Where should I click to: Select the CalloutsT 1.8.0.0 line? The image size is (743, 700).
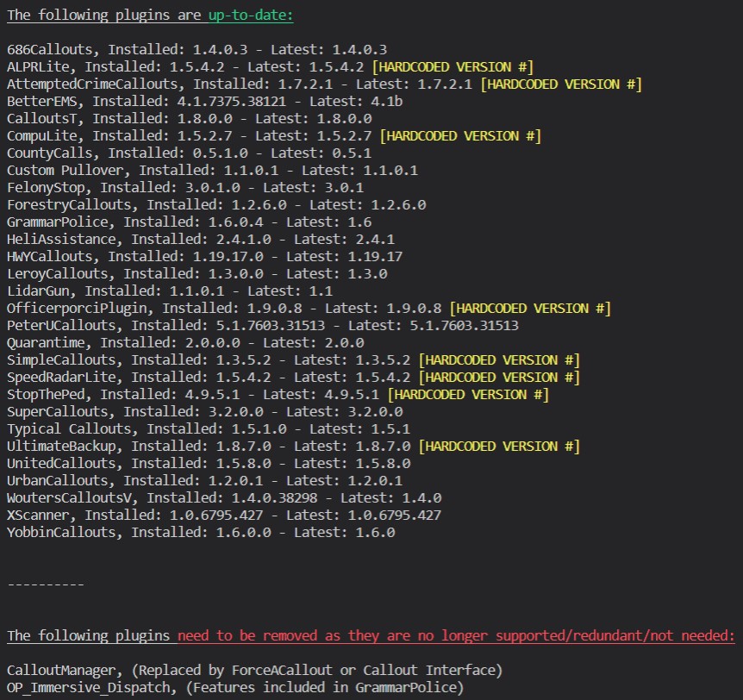[x=190, y=118]
